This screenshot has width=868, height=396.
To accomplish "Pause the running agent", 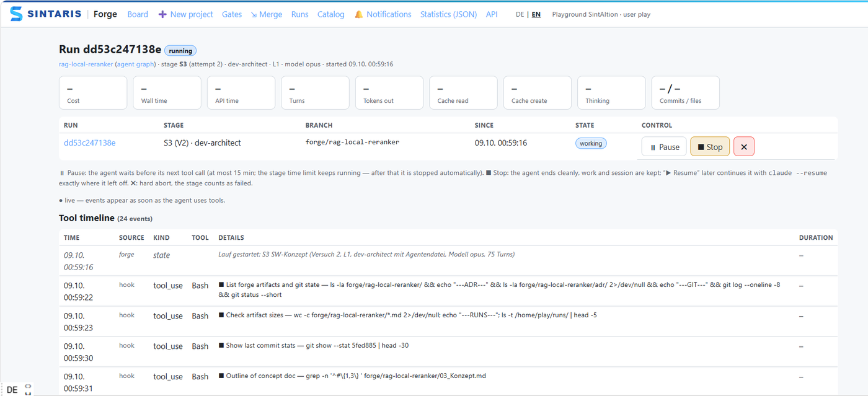I will pos(664,147).
